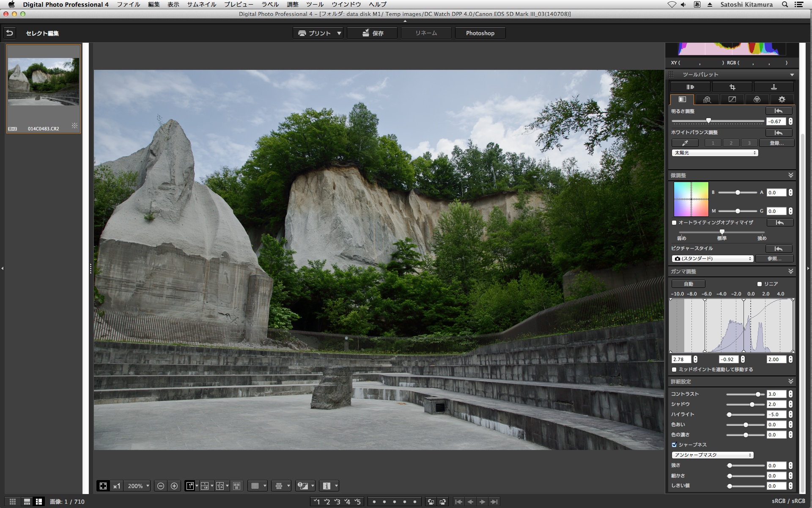The height and width of the screenshot is (508, 812).
Task: Switch to tone curve palette tab
Action: coord(732,99)
